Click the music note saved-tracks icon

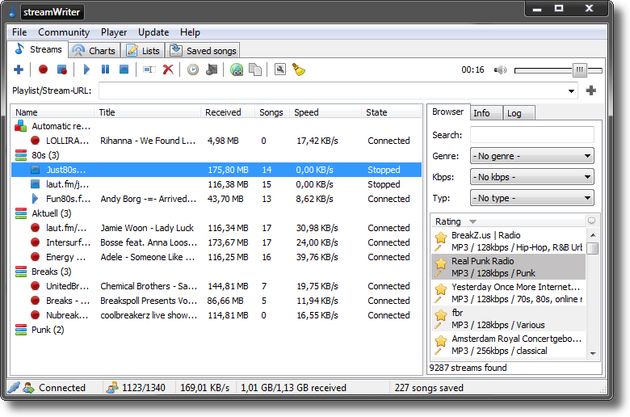(212, 70)
